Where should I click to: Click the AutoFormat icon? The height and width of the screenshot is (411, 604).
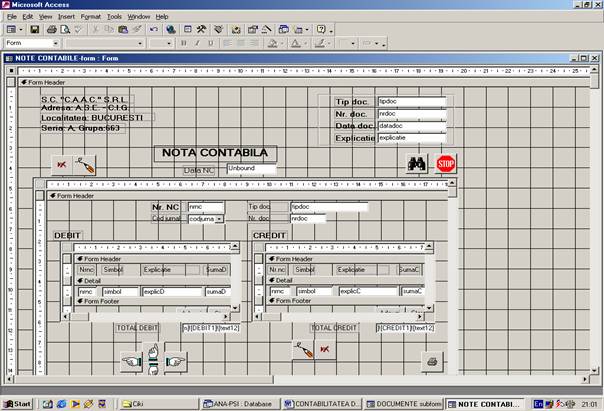pos(219,30)
